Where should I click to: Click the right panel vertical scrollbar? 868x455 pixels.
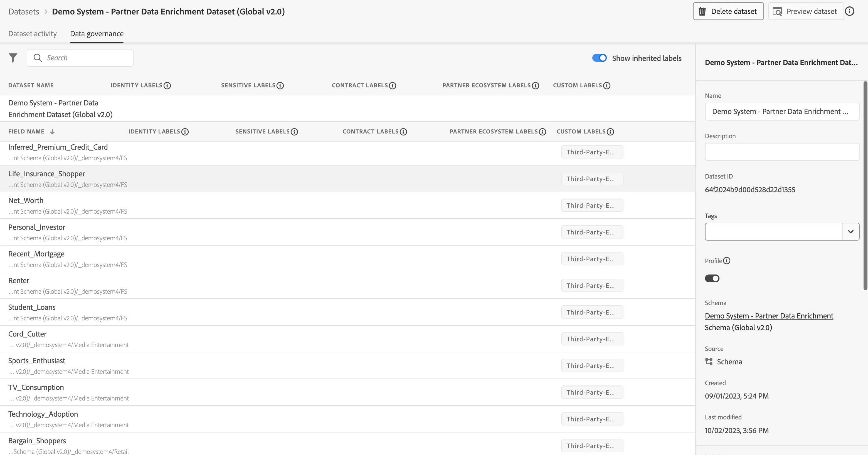coord(865,185)
